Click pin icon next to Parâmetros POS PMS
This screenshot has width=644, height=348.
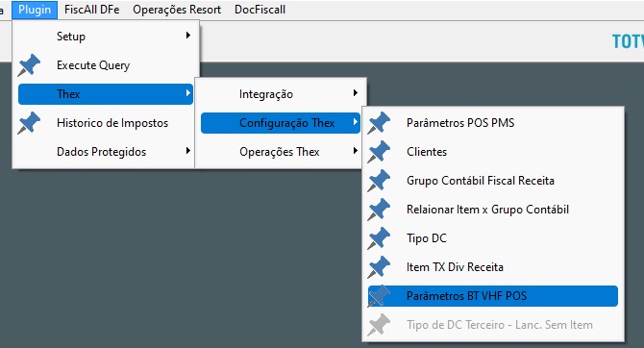379,123
